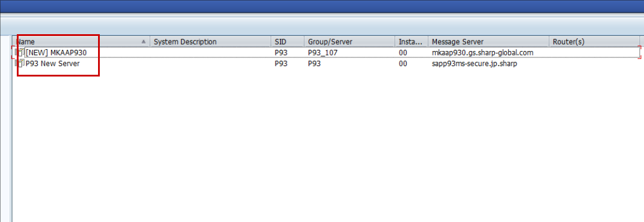
Task: Click the System Description column header
Action: 210,42
